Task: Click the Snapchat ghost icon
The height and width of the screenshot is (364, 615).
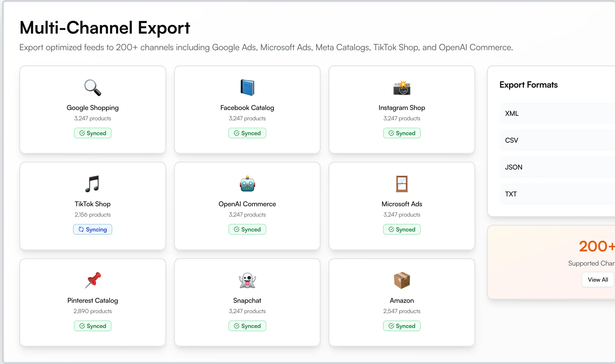Action: pyautogui.click(x=247, y=280)
